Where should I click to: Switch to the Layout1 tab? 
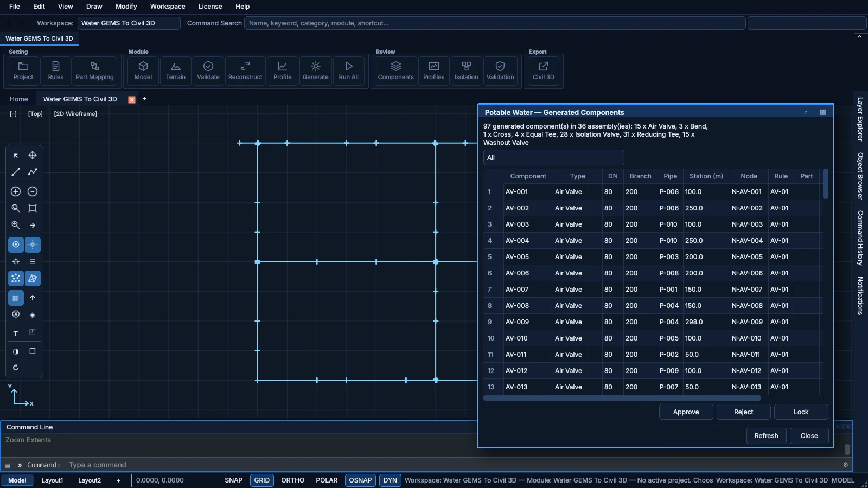(x=52, y=480)
